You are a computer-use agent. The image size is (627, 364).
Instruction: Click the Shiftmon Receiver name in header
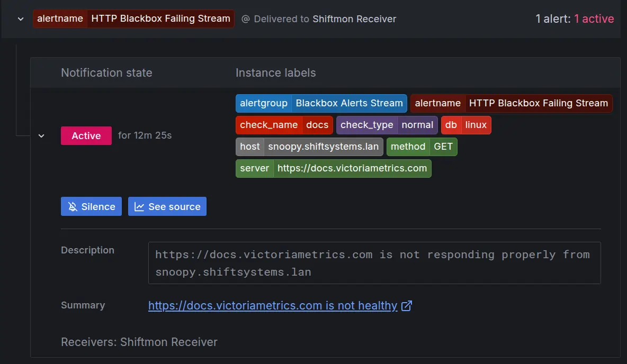(x=354, y=19)
